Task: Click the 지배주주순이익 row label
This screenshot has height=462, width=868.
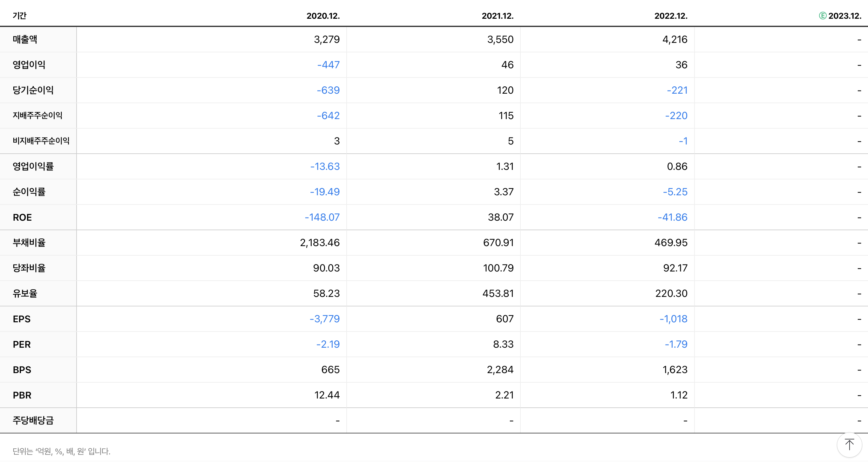Action: pos(37,116)
